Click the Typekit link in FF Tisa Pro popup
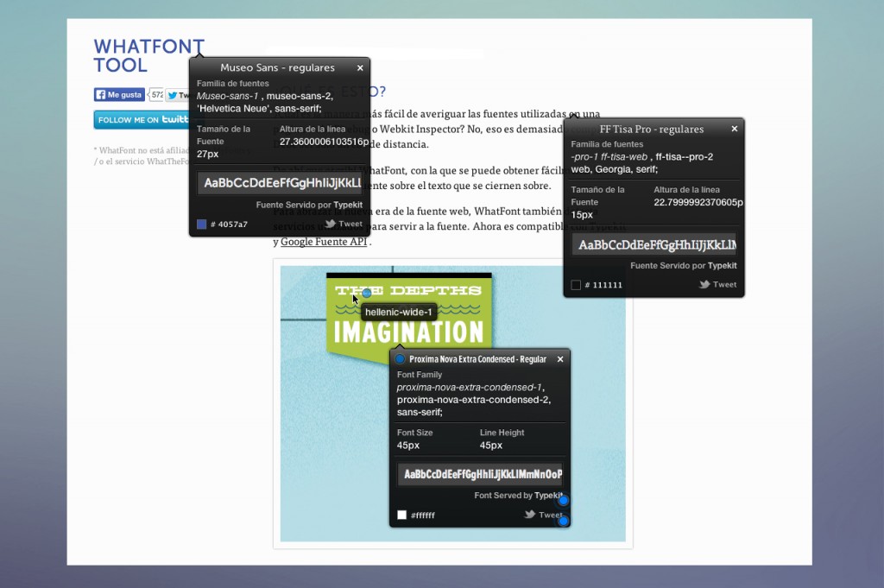The width and height of the screenshot is (884, 588). point(723,266)
